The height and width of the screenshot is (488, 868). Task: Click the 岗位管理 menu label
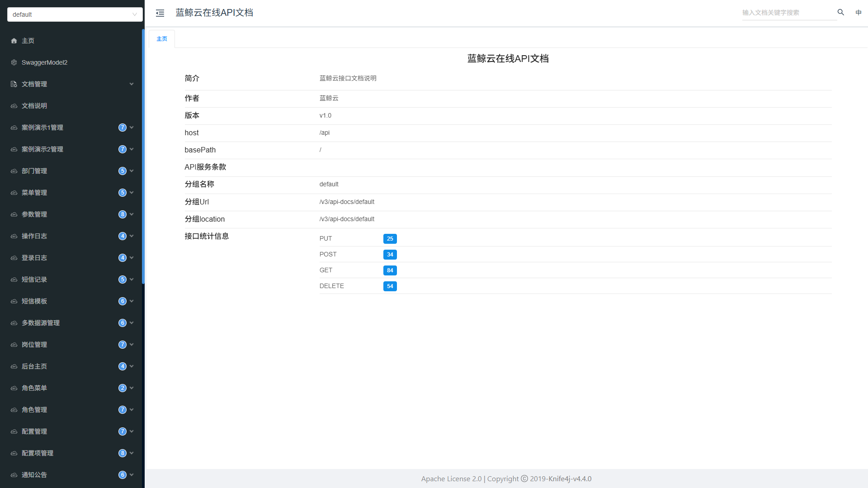click(34, 345)
